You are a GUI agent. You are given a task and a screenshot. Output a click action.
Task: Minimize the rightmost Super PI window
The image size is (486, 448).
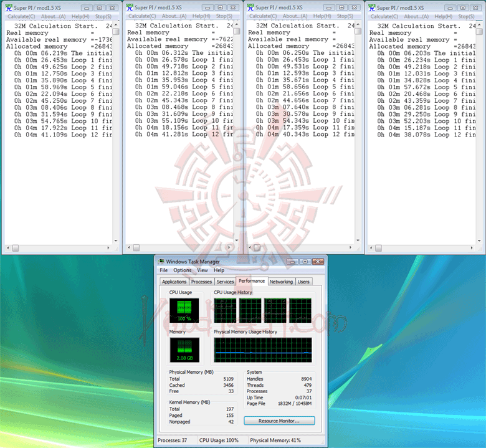point(450,8)
